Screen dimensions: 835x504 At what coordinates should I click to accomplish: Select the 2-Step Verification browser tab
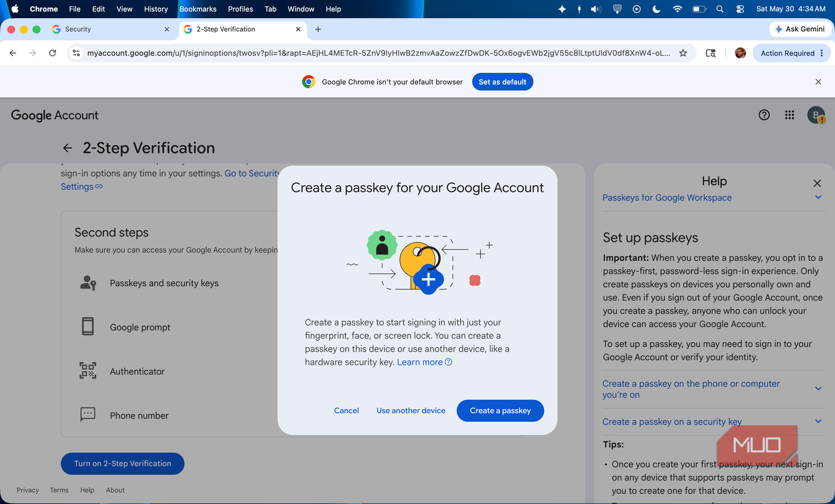242,29
